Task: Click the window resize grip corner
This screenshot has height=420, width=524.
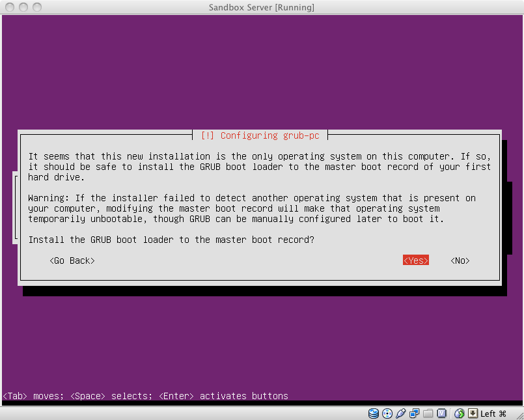Action: [519, 415]
